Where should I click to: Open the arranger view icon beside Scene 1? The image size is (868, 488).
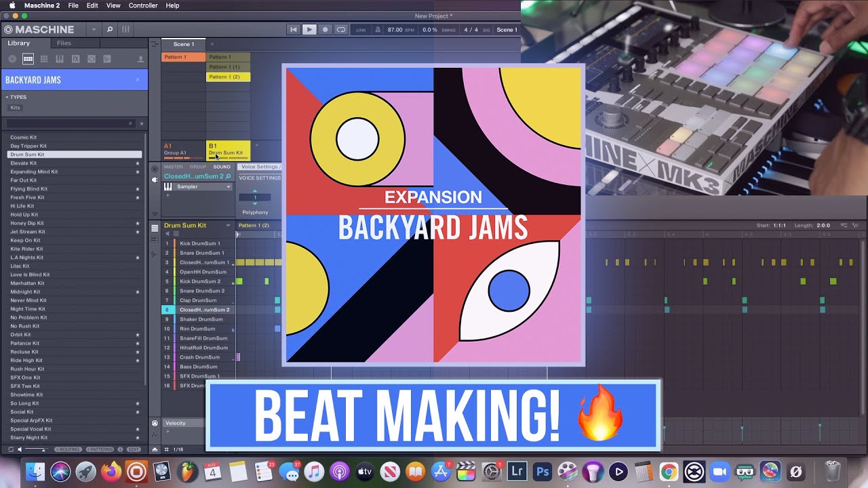(155, 44)
